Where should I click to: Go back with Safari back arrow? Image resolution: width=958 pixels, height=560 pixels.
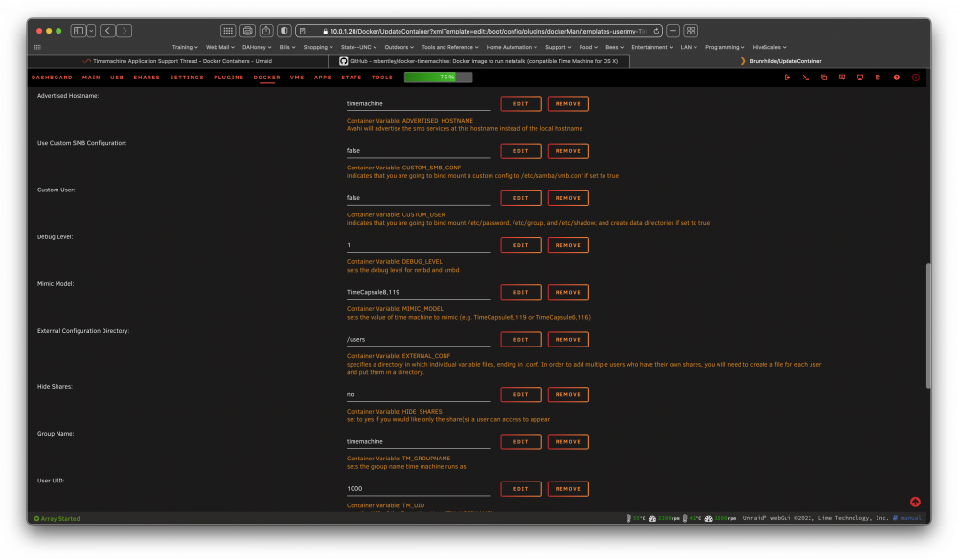[x=108, y=31]
